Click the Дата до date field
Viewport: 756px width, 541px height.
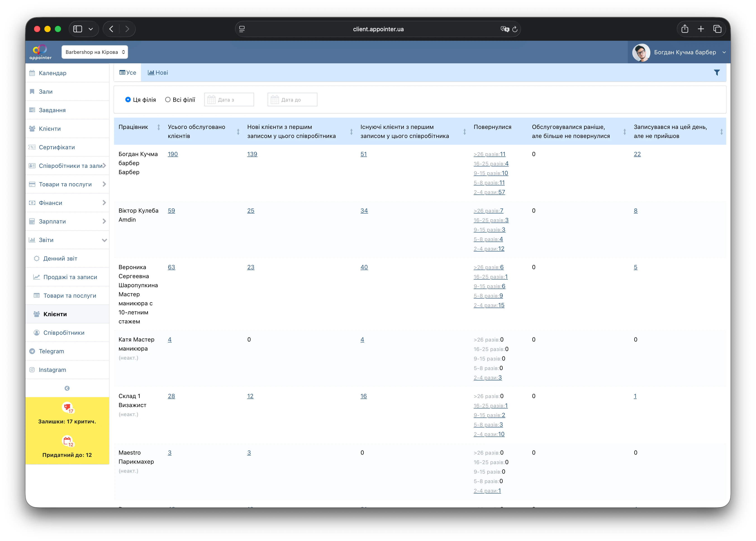pos(292,100)
